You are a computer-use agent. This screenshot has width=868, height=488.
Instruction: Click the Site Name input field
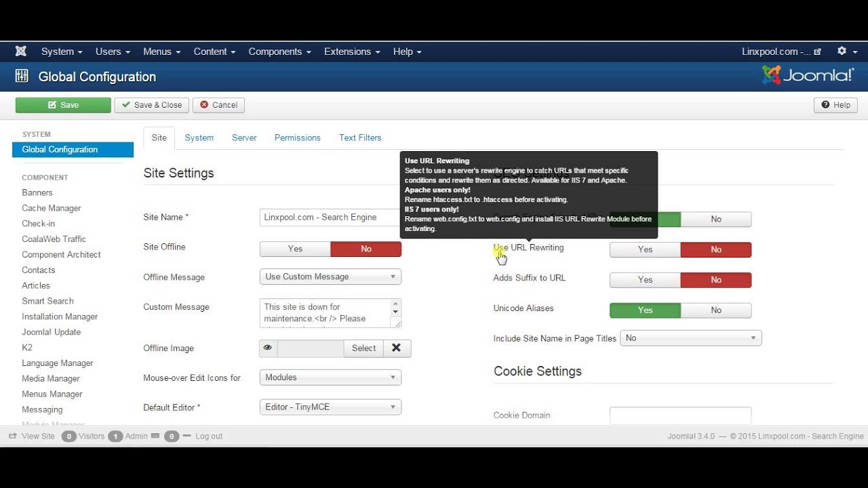[x=330, y=217]
